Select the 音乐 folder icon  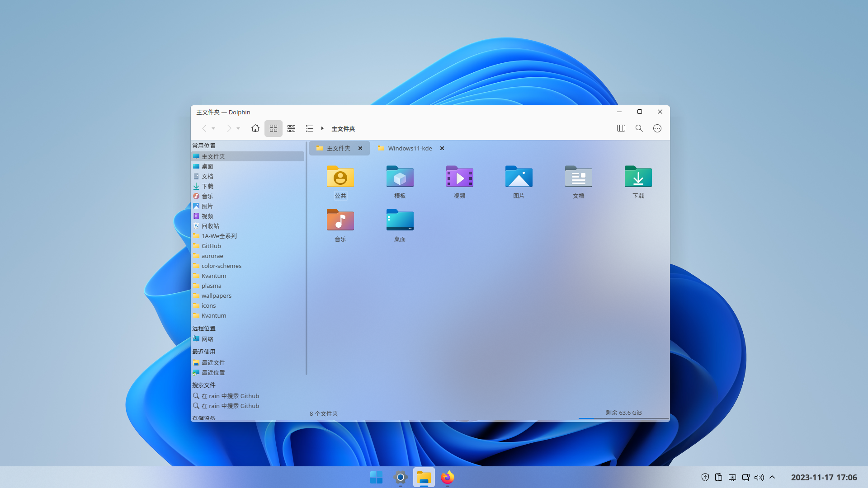[x=340, y=220]
